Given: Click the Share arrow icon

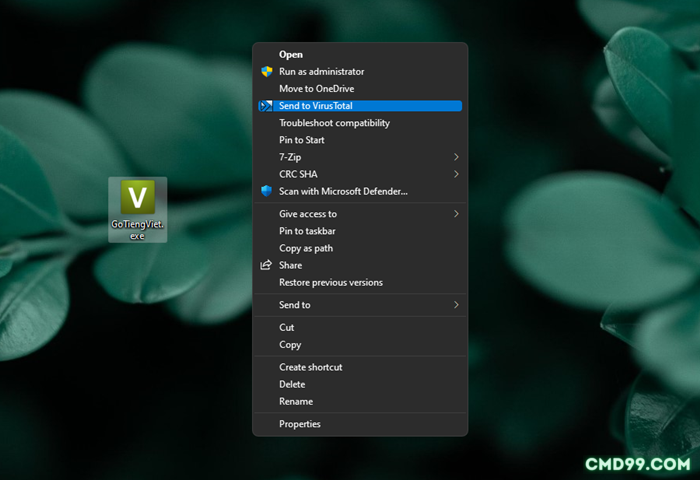Looking at the screenshot, I should (x=266, y=265).
